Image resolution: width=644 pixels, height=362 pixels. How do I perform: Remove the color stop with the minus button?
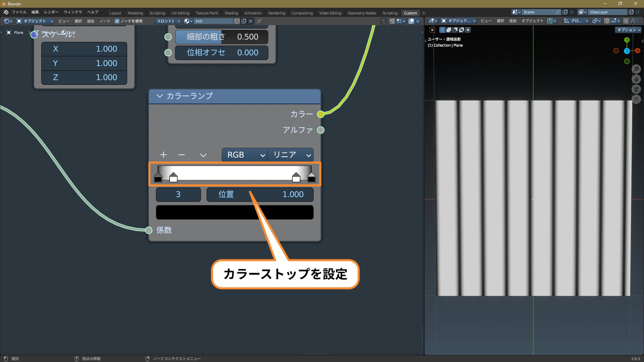pos(181,155)
